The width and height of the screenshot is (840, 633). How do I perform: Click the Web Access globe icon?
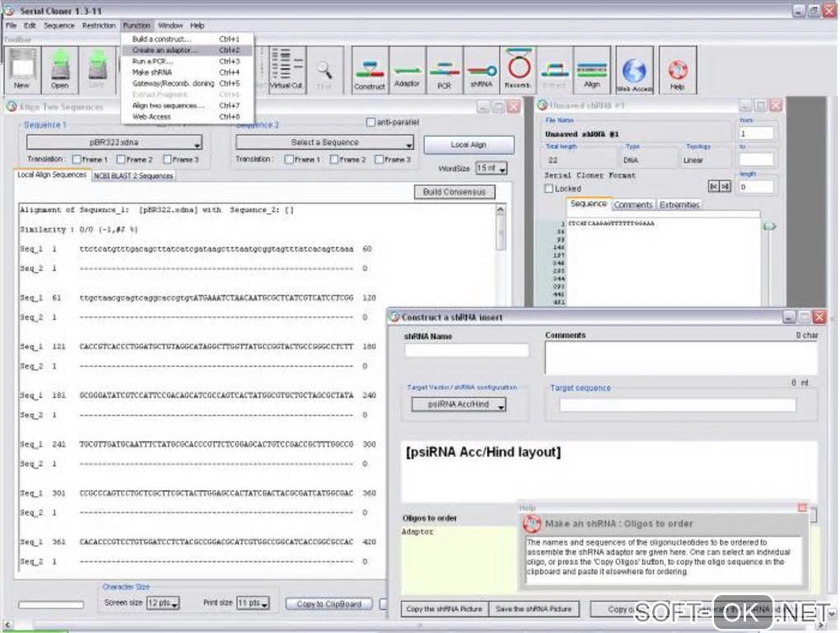pyautogui.click(x=634, y=70)
